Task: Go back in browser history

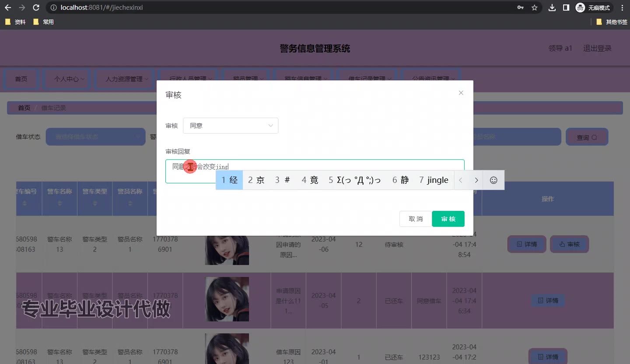Action: 8,7
